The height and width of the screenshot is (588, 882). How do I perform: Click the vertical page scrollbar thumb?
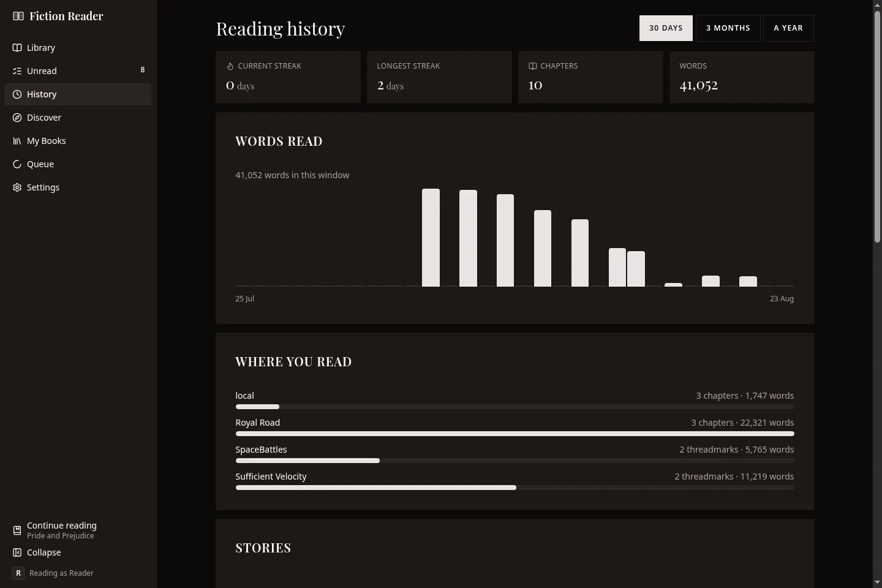(877, 126)
